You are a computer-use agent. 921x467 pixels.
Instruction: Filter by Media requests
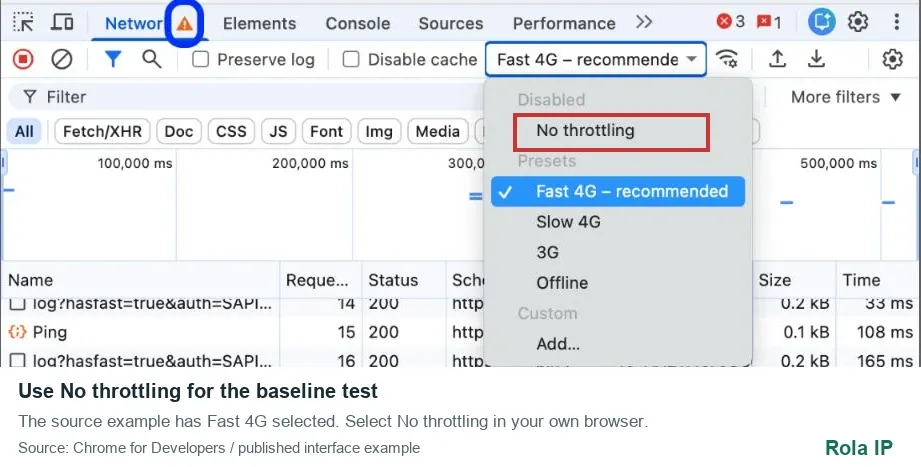point(438,131)
